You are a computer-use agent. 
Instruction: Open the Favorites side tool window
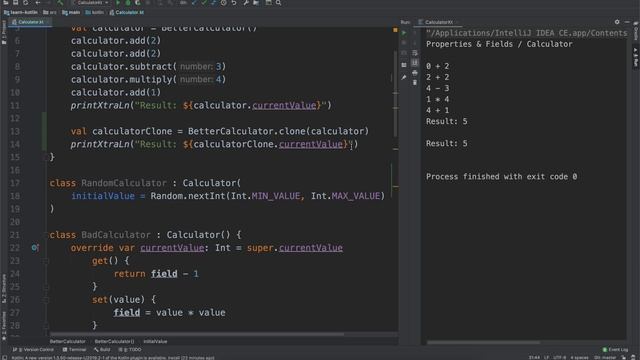click(x=4, y=326)
